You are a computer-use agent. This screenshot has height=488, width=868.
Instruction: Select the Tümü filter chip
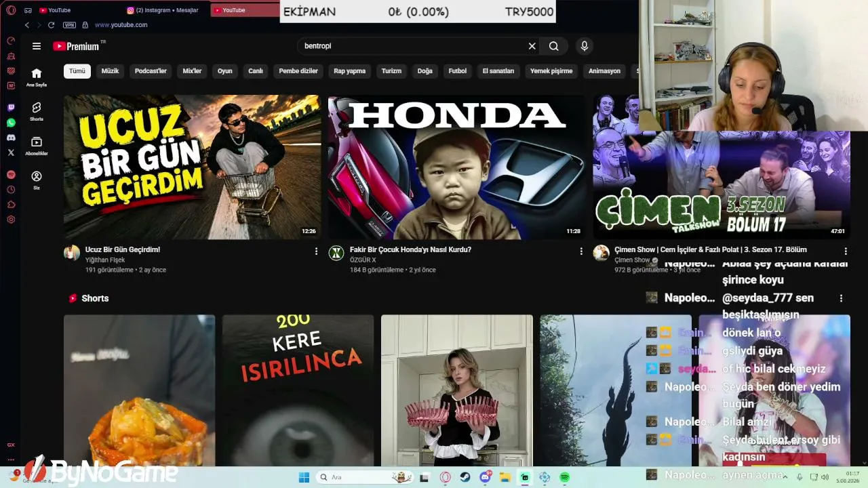[x=77, y=71]
